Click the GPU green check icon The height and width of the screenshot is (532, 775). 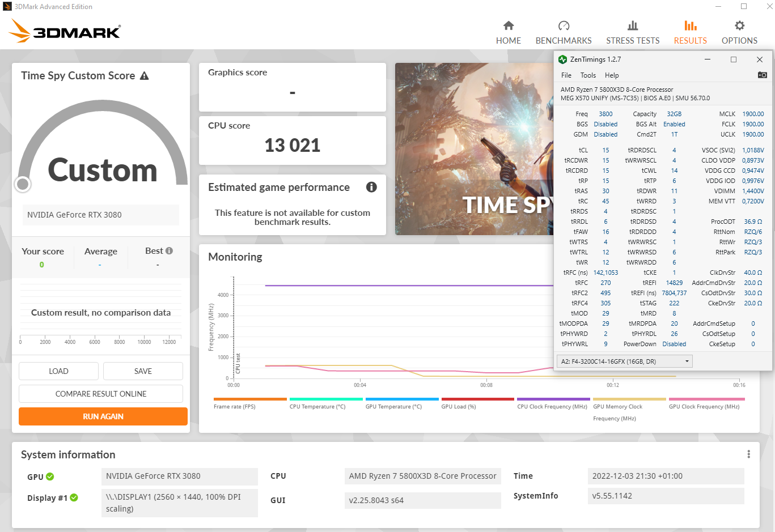(50, 476)
